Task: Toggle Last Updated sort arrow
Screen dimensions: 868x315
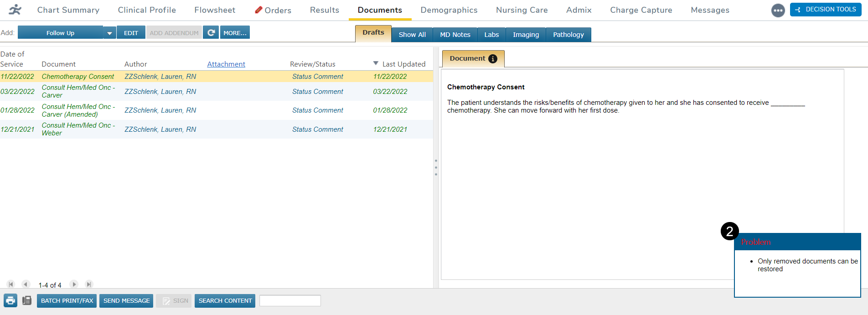Action: (376, 63)
